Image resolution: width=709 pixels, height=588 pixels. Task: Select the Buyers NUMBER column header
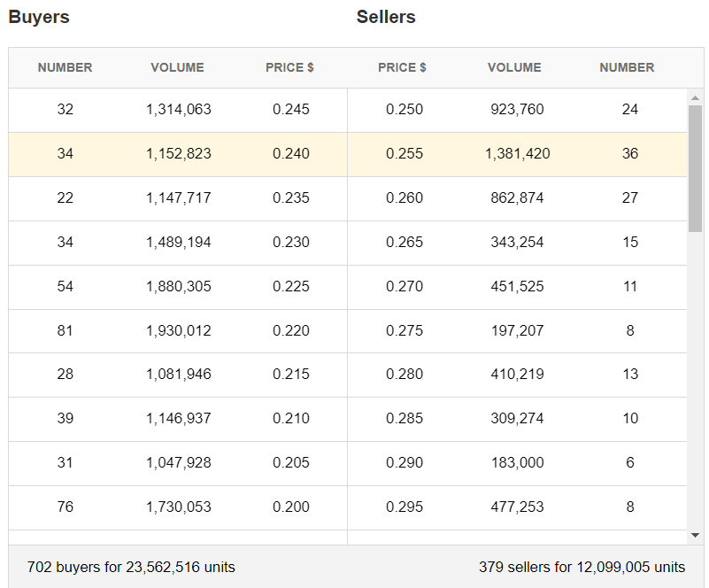pos(66,67)
